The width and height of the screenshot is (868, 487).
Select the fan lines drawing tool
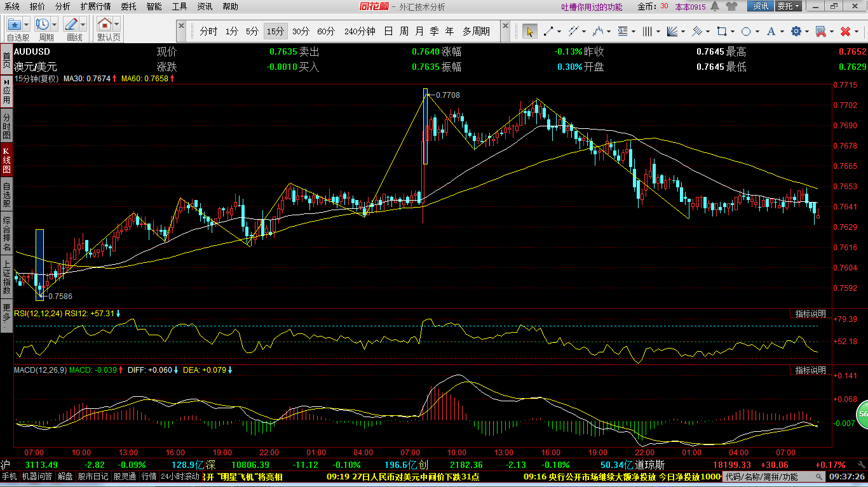tap(672, 31)
